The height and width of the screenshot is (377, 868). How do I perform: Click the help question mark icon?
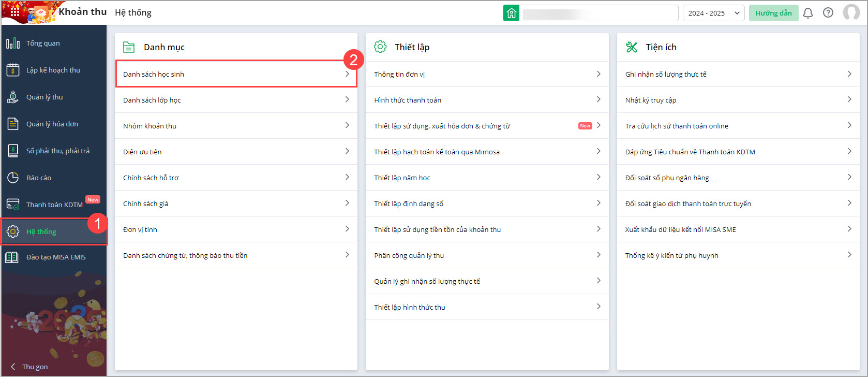coord(828,13)
